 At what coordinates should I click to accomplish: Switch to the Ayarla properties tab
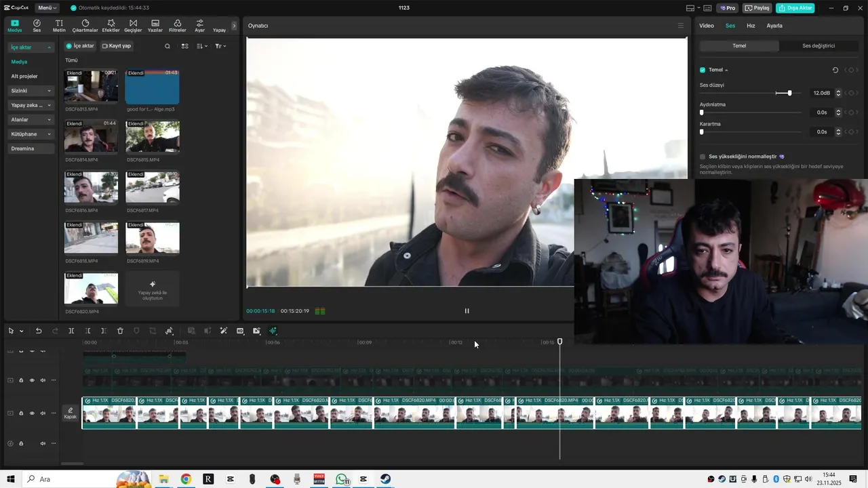click(774, 26)
